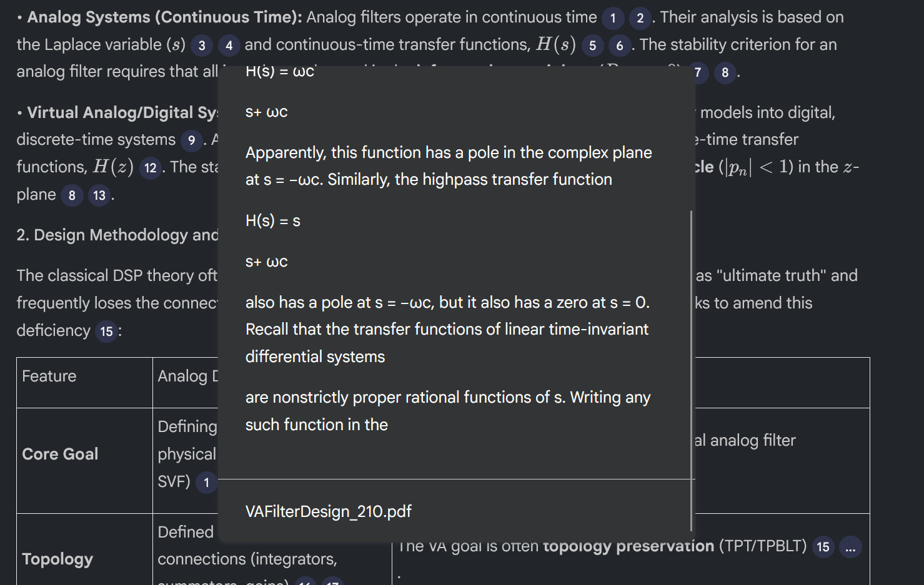Open citation 8 next to "plane"
Viewport: 924px width, 585px height.
pos(72,195)
